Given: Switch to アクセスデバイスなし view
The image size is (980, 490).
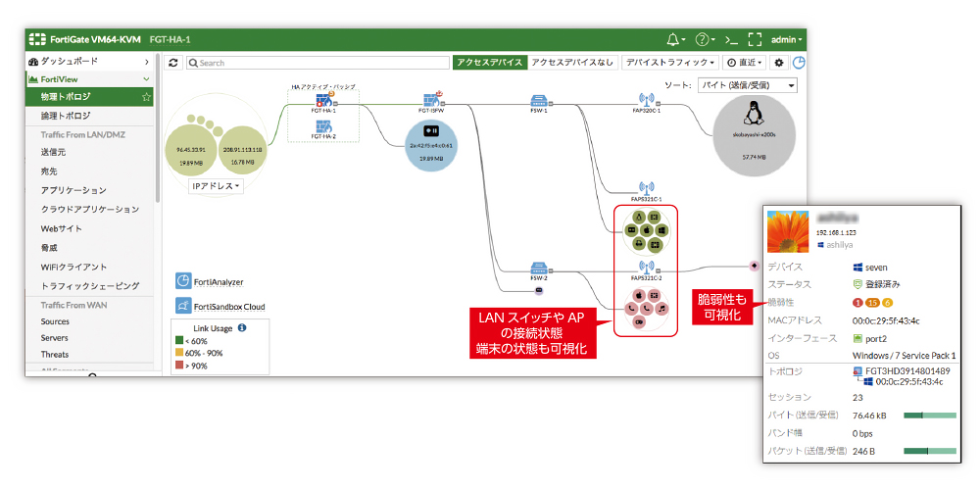Looking at the screenshot, I should [x=573, y=63].
